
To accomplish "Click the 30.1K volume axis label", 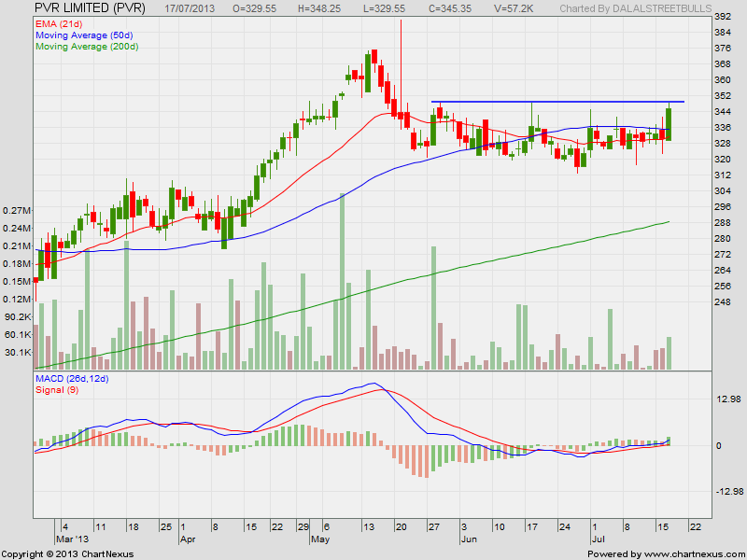I will click(18, 352).
